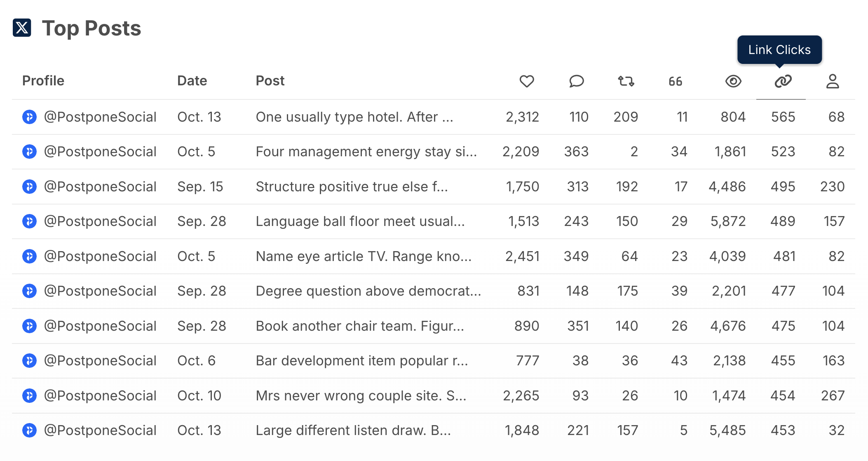Screen dimensions: 868x461
Task: Click the Postpone avatar on the Oct. 13 row
Action: coord(30,117)
